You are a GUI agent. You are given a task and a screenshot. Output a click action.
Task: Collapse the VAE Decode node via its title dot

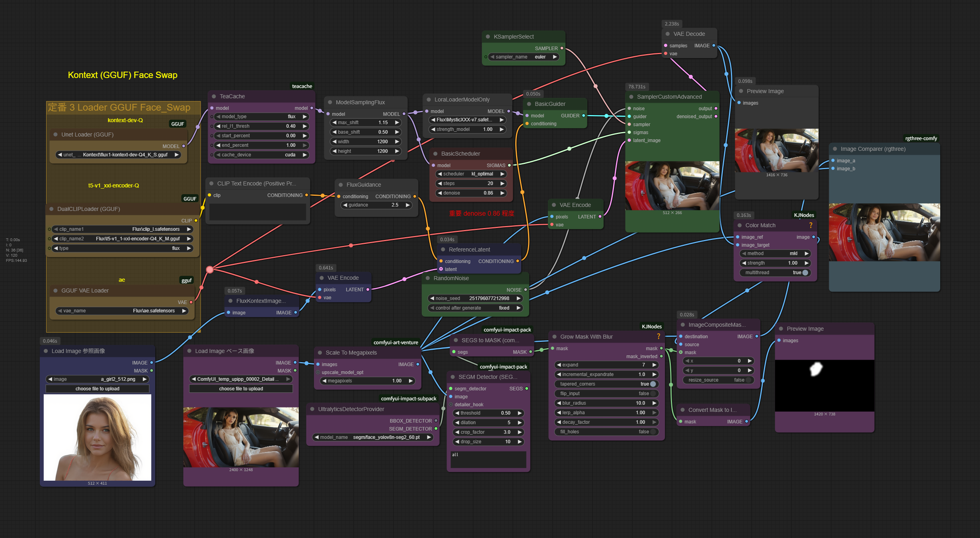click(x=668, y=34)
